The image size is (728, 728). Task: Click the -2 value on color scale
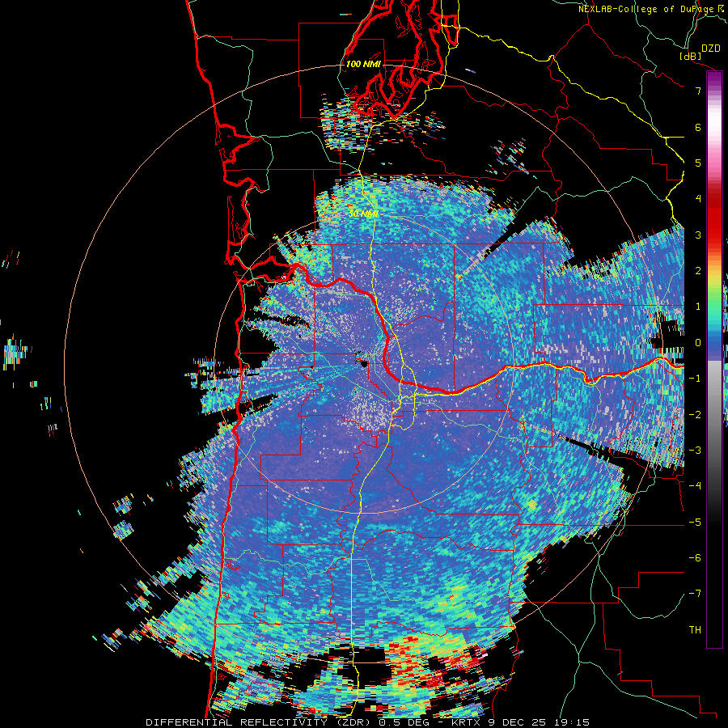point(695,414)
